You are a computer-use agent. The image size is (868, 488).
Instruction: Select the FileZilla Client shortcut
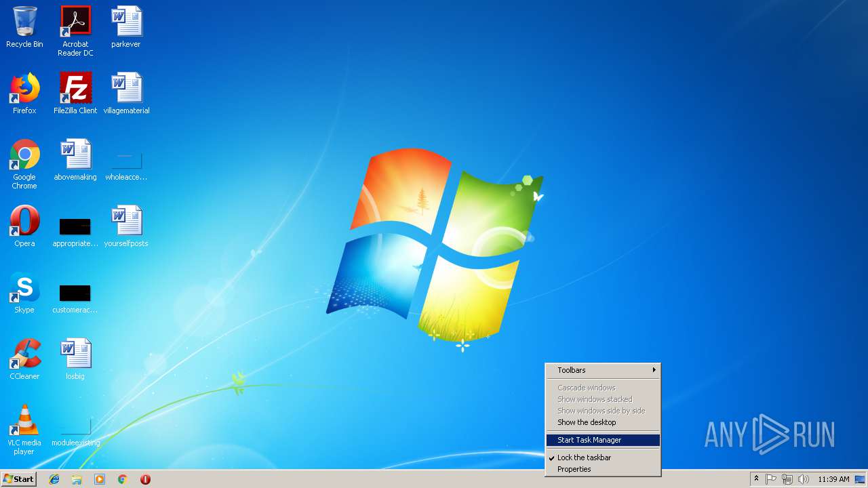[75, 94]
